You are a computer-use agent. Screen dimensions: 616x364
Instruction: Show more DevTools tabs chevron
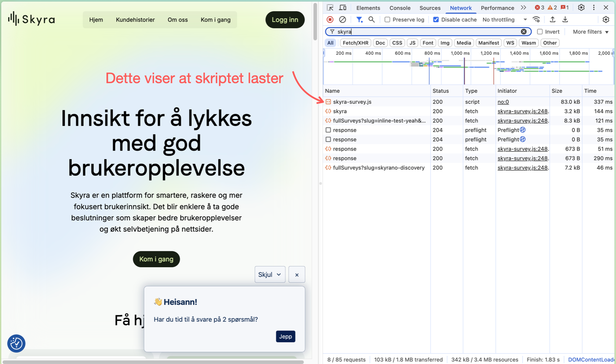523,8
